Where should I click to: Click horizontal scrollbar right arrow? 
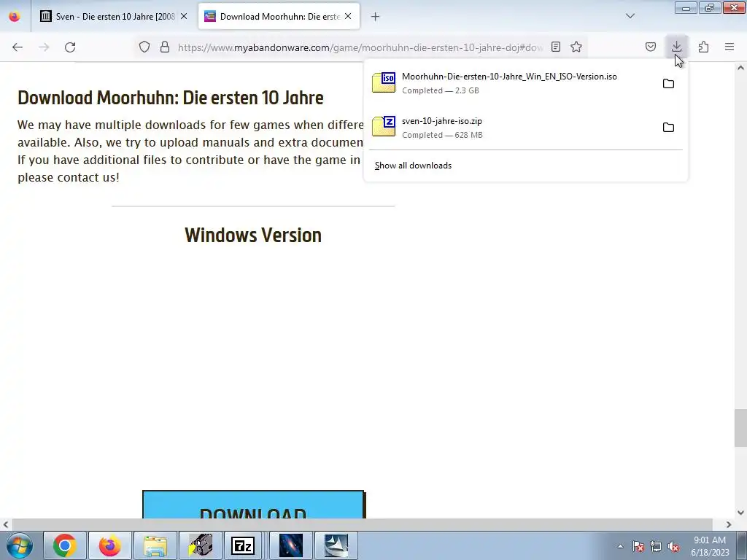pyautogui.click(x=729, y=525)
